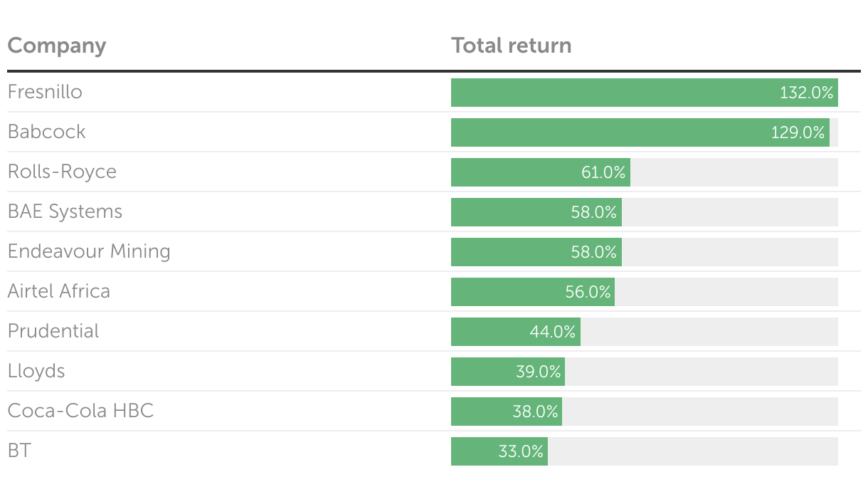
Task: Click the BT 33.0% bar
Action: [x=499, y=451]
